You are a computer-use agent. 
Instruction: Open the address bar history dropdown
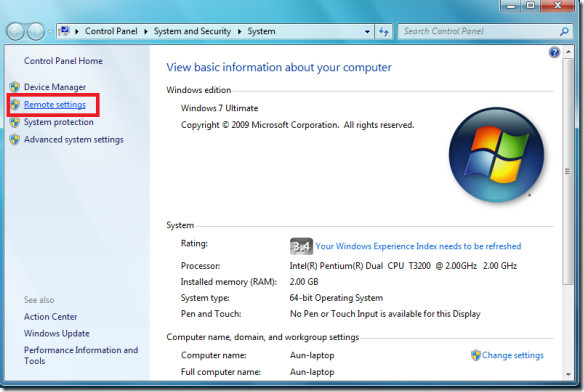[x=367, y=32]
